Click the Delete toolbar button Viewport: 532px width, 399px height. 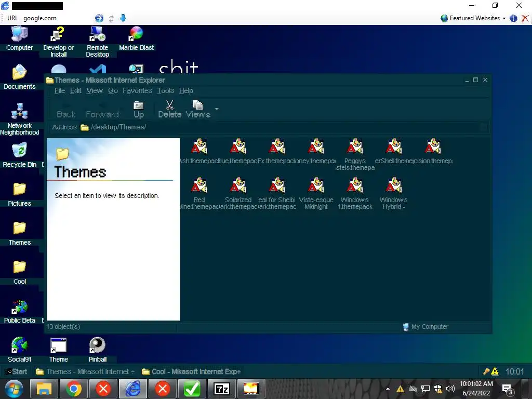(170, 109)
